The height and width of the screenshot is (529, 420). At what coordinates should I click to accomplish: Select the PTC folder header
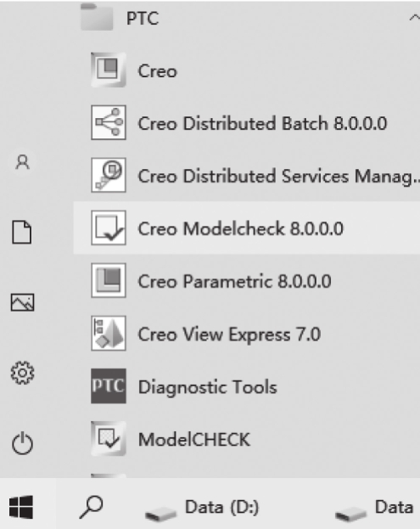pyautogui.click(x=247, y=18)
